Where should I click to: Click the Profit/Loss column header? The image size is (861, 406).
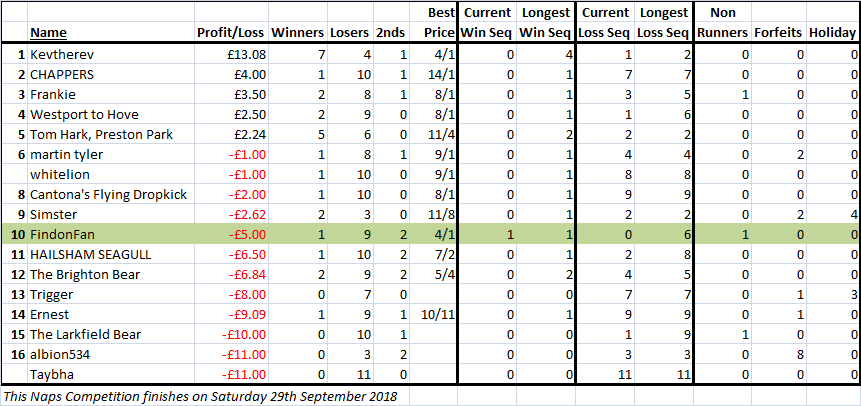pyautogui.click(x=231, y=33)
